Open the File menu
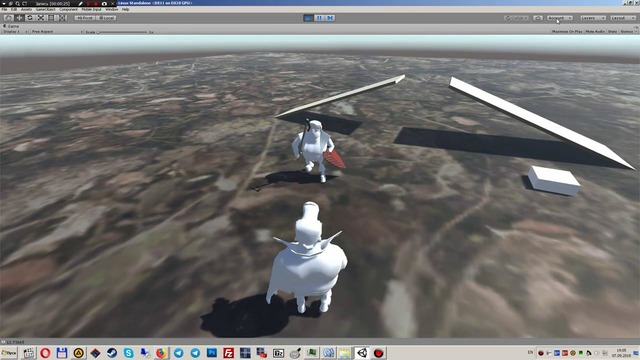640x360 pixels. point(4,9)
